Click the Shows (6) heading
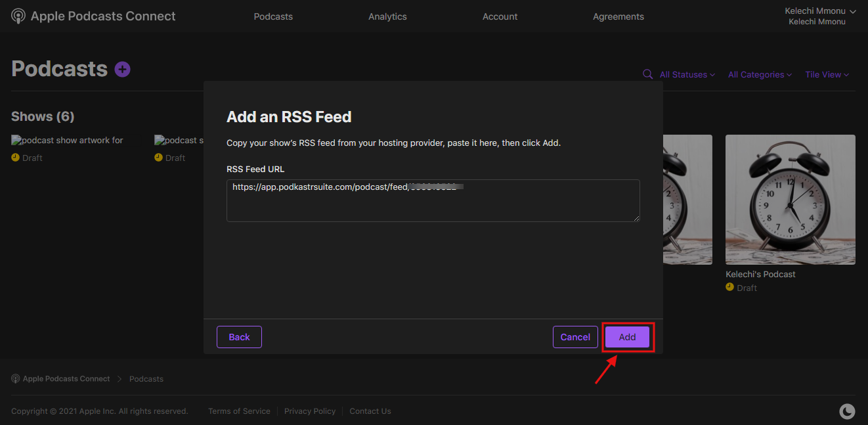This screenshot has width=868, height=425. [43, 117]
